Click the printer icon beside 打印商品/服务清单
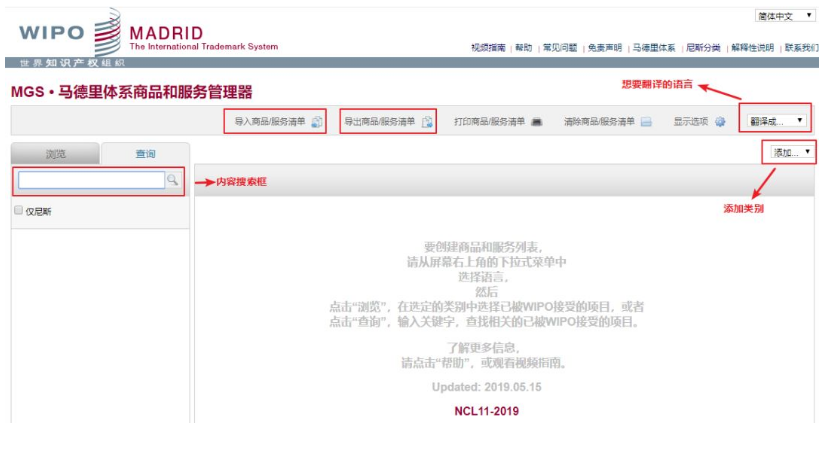 point(536,122)
